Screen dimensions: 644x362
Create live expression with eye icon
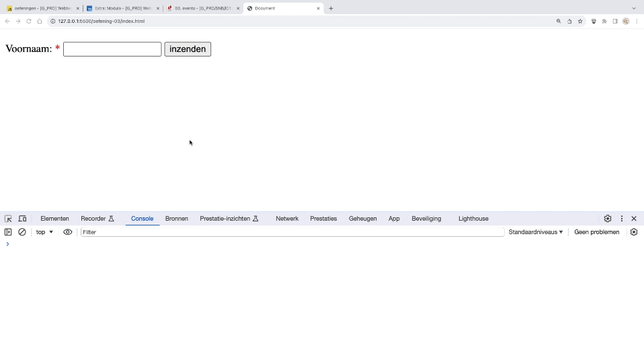(x=68, y=232)
